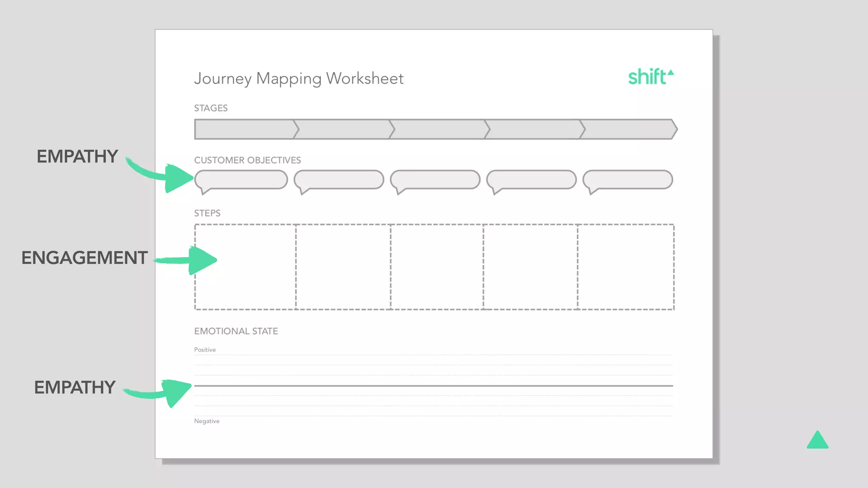Screen dimensions: 868x488
Task: Click the top EMPATHY label
Action: (77, 157)
